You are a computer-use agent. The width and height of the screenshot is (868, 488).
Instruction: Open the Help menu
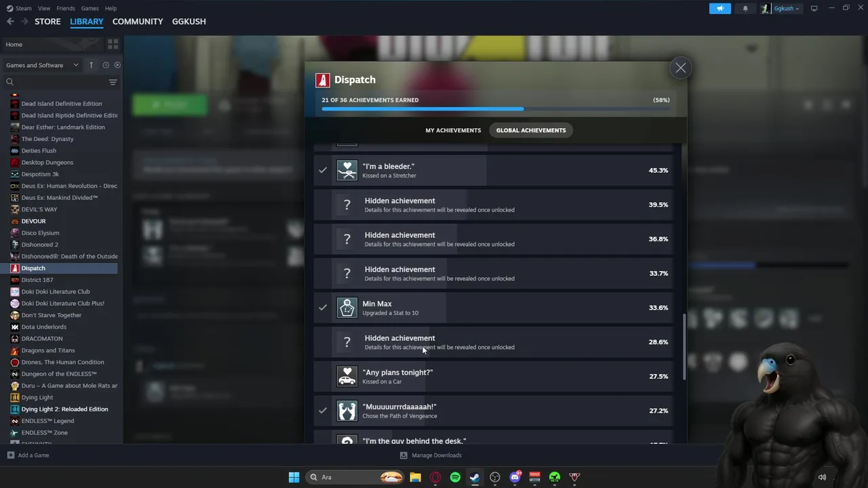111,8
